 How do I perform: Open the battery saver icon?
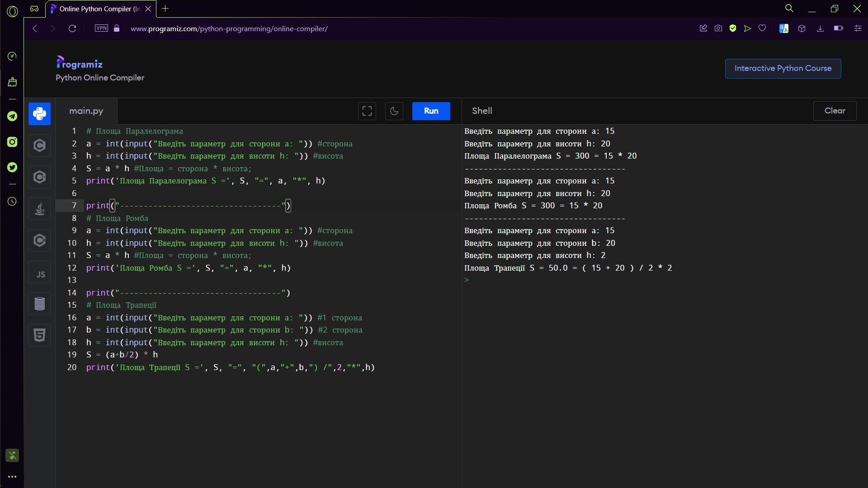(x=838, y=28)
